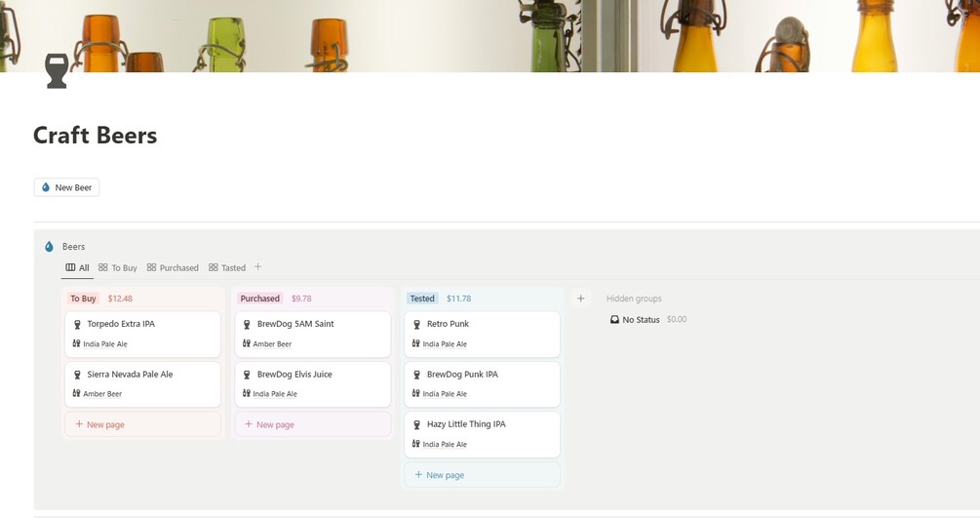This screenshot has height=518, width=980.
Task: Switch to the To Buy view tab
Action: (117, 267)
